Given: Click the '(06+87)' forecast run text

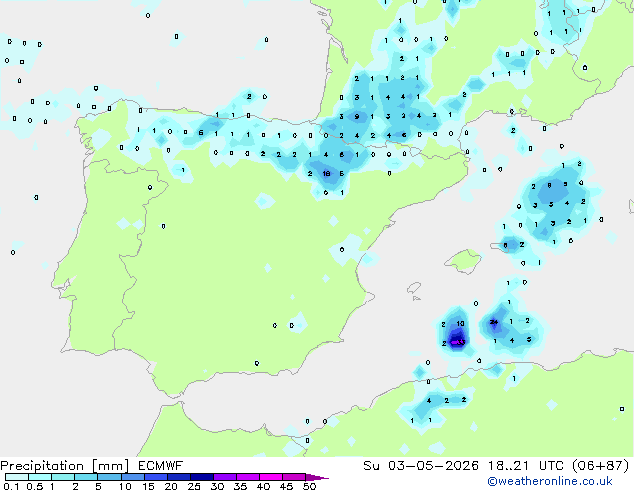Looking at the screenshot, I should pyautogui.click(x=601, y=466).
